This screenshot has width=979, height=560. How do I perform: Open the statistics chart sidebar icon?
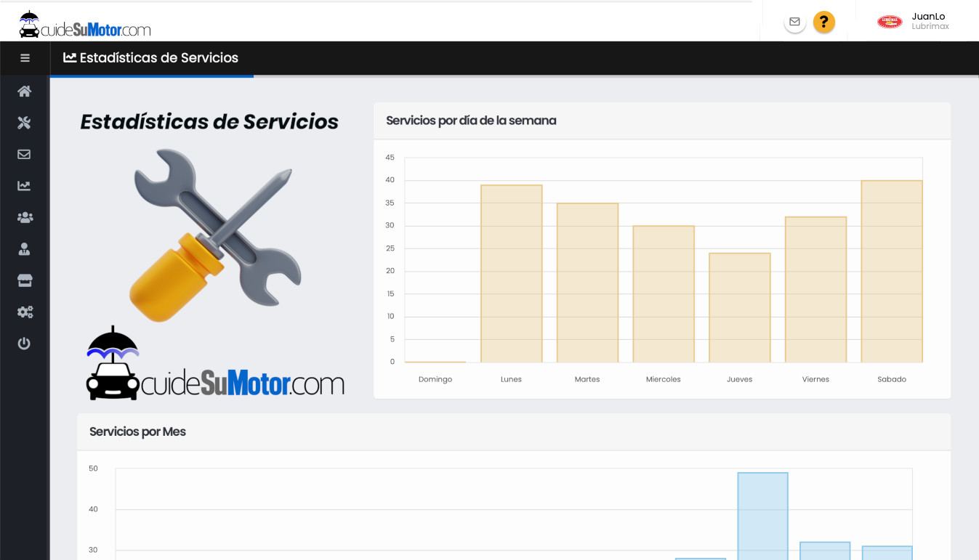click(25, 186)
